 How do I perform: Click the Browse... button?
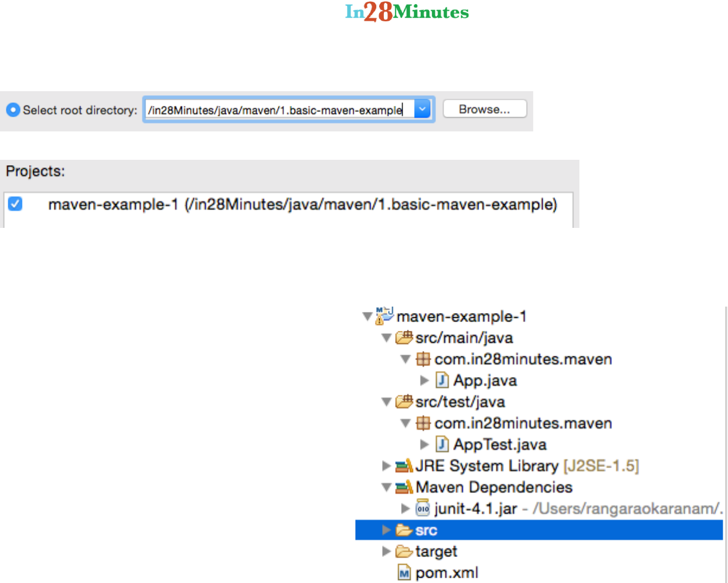[x=484, y=109]
